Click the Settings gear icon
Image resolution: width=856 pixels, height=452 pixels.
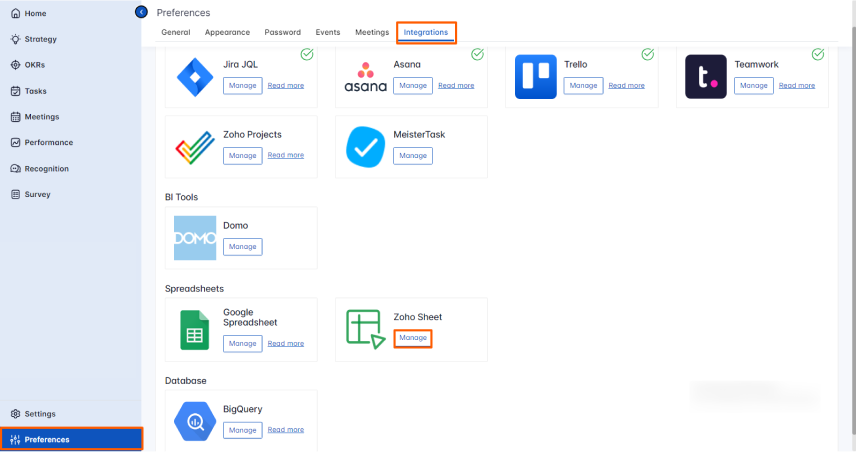pyautogui.click(x=15, y=413)
